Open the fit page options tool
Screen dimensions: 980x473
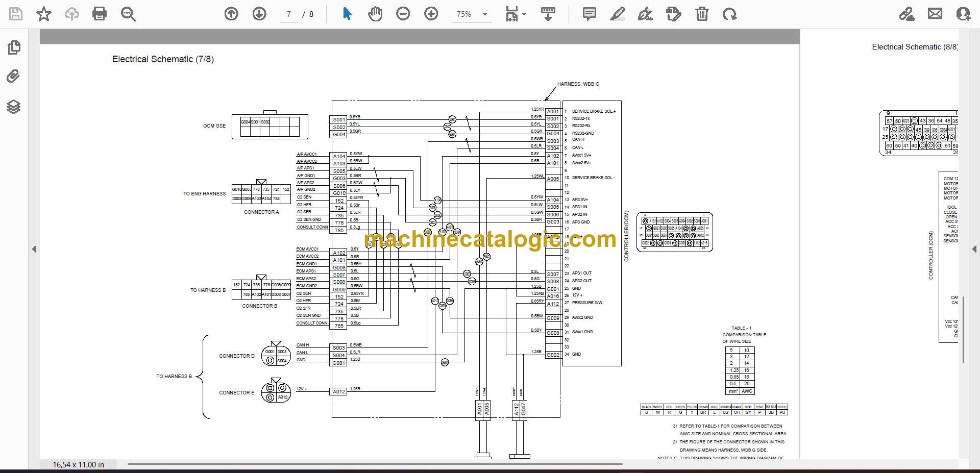tap(511, 14)
